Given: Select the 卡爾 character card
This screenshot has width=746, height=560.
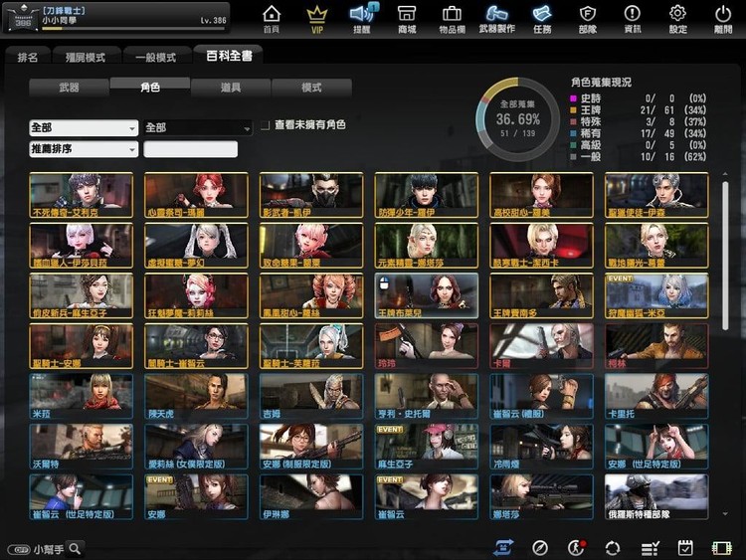Looking at the screenshot, I should tap(541, 346).
